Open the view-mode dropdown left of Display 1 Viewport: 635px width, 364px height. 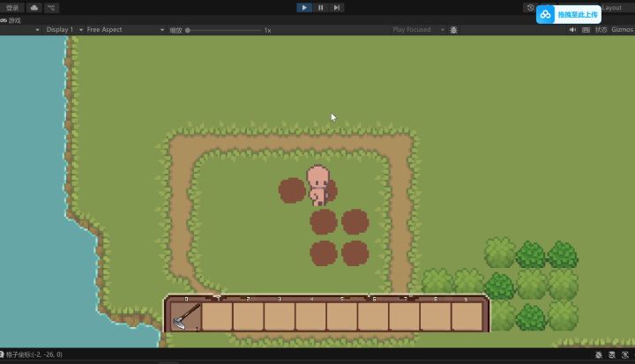37,30
